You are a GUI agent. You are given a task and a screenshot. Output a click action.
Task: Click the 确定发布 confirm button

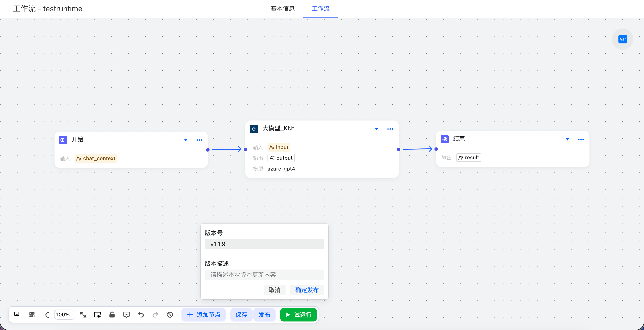click(x=307, y=290)
